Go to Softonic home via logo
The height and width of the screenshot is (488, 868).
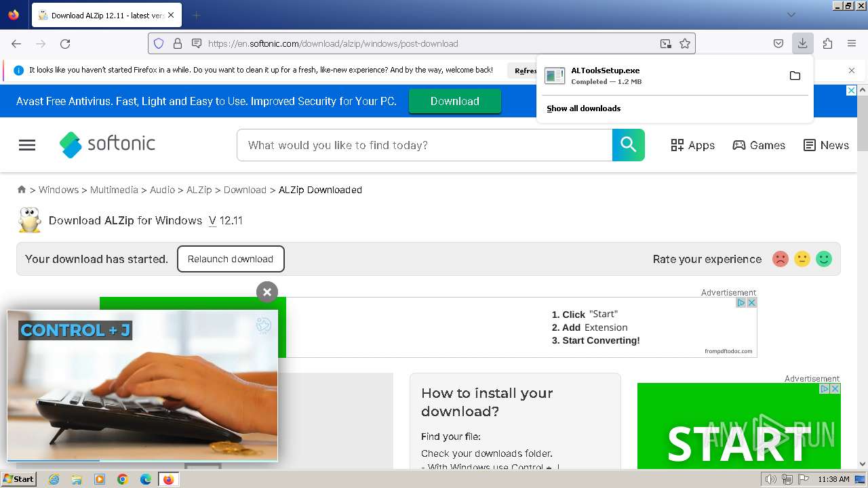[x=107, y=144]
